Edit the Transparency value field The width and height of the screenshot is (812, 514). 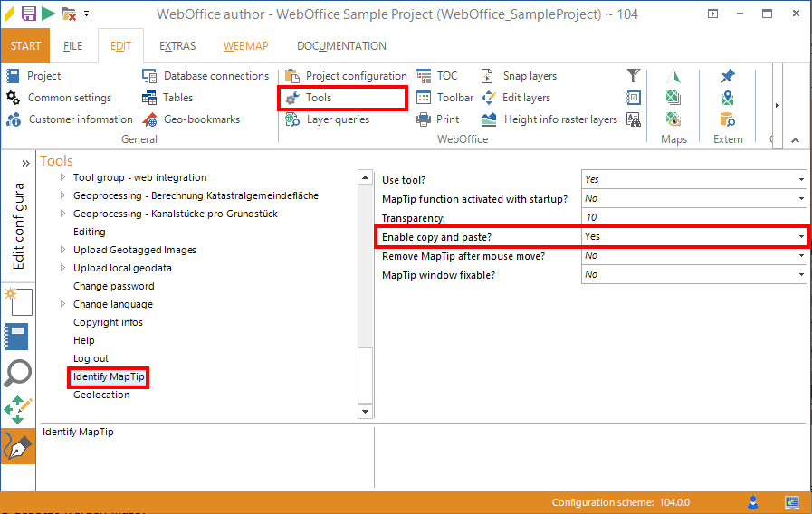693,217
